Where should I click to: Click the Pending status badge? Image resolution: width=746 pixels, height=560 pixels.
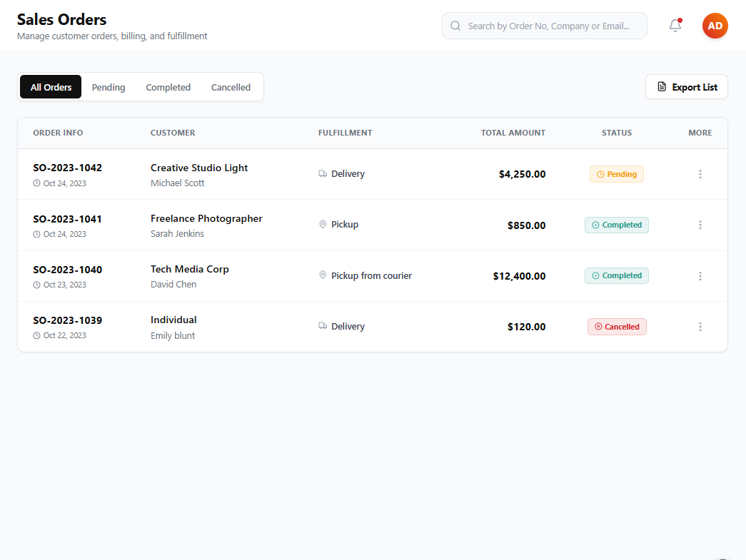point(617,174)
